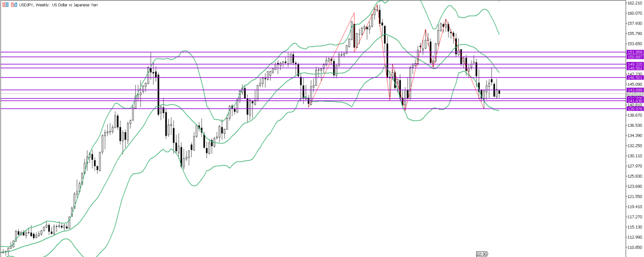The width and height of the screenshot is (644, 257).
Task: Select the 148.562 price level tag
Action: click(634, 68)
